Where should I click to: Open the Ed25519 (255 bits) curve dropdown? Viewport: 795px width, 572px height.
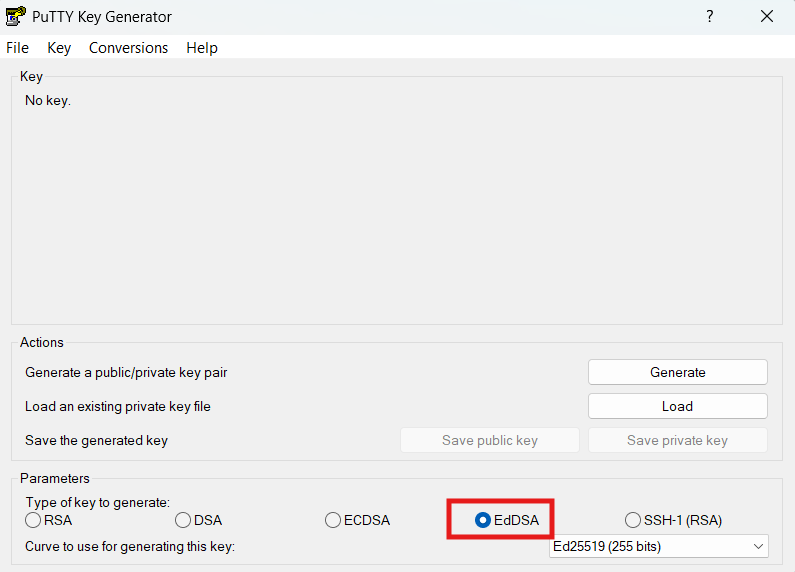click(x=659, y=547)
